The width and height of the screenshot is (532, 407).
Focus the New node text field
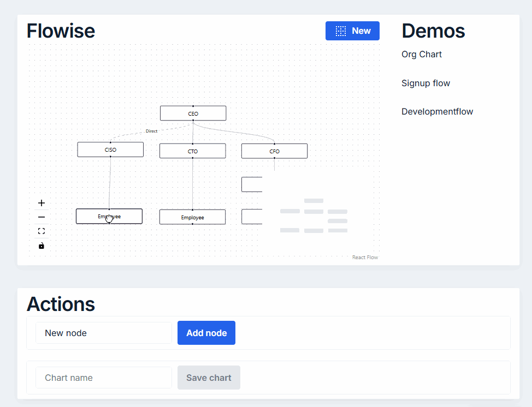pos(103,333)
